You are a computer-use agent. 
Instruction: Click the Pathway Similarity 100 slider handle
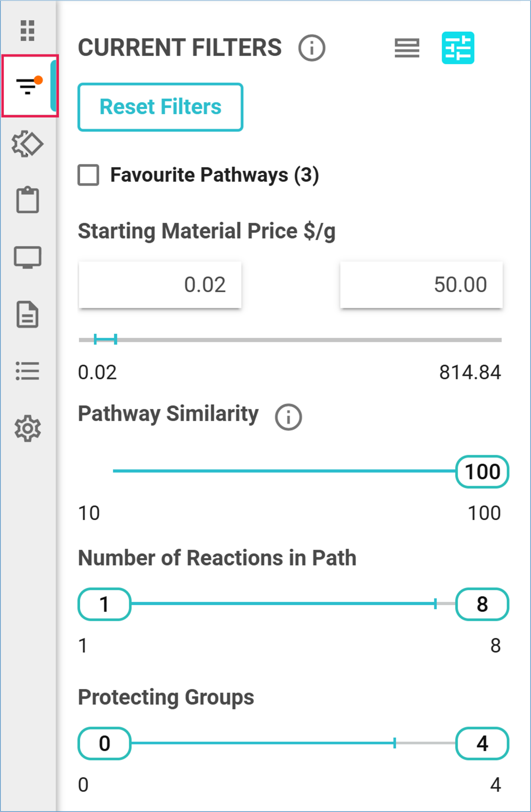click(482, 472)
